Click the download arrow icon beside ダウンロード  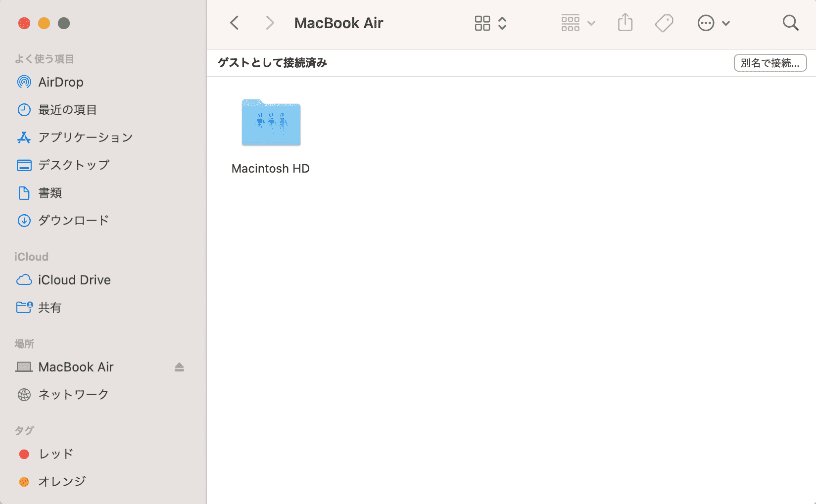(24, 221)
